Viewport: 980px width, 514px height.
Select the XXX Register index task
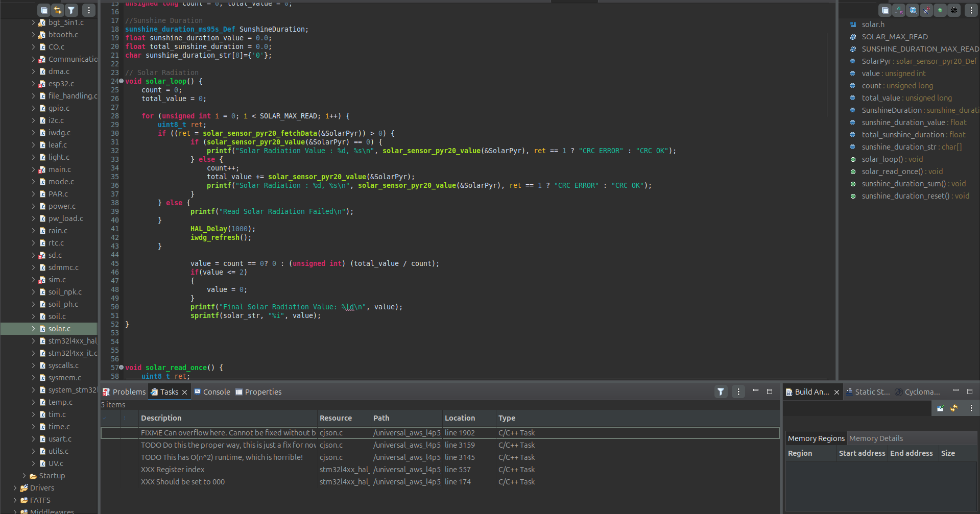440,470
